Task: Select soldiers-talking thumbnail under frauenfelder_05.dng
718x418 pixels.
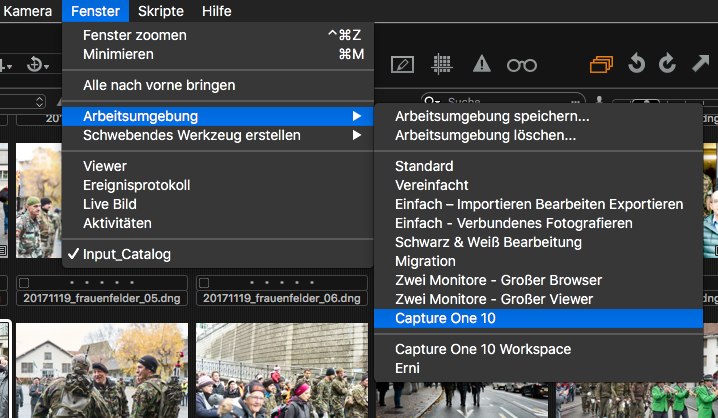Action: coord(102,370)
